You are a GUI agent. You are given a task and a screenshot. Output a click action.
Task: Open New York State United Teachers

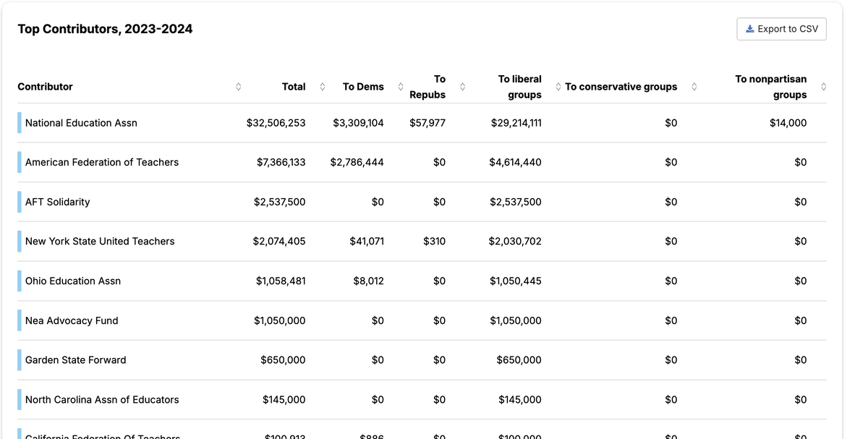point(100,242)
